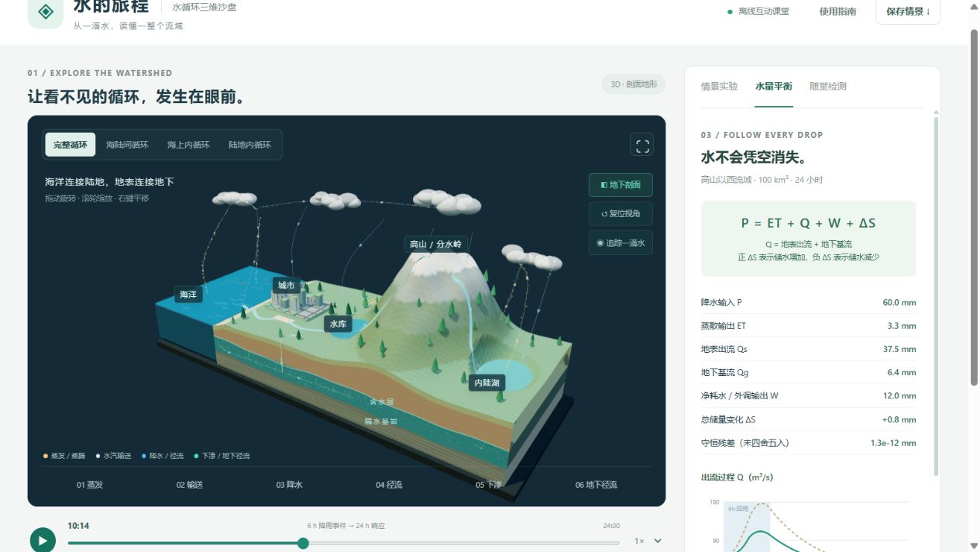
Task: Open the 使用指南 link
Action: tap(837, 12)
